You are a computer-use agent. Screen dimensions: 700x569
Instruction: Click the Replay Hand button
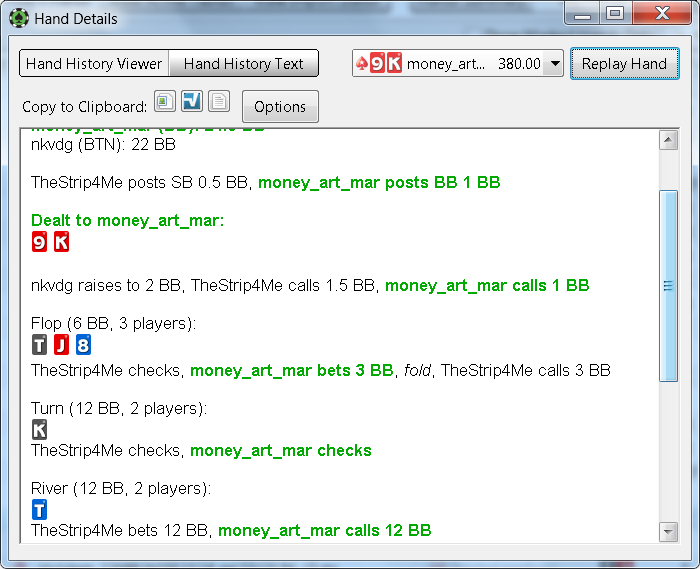(x=625, y=64)
